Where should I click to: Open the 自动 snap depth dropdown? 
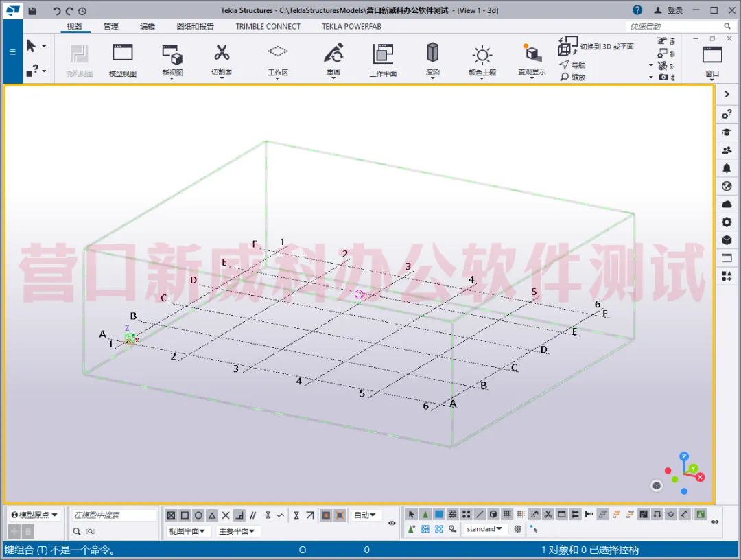click(x=365, y=515)
